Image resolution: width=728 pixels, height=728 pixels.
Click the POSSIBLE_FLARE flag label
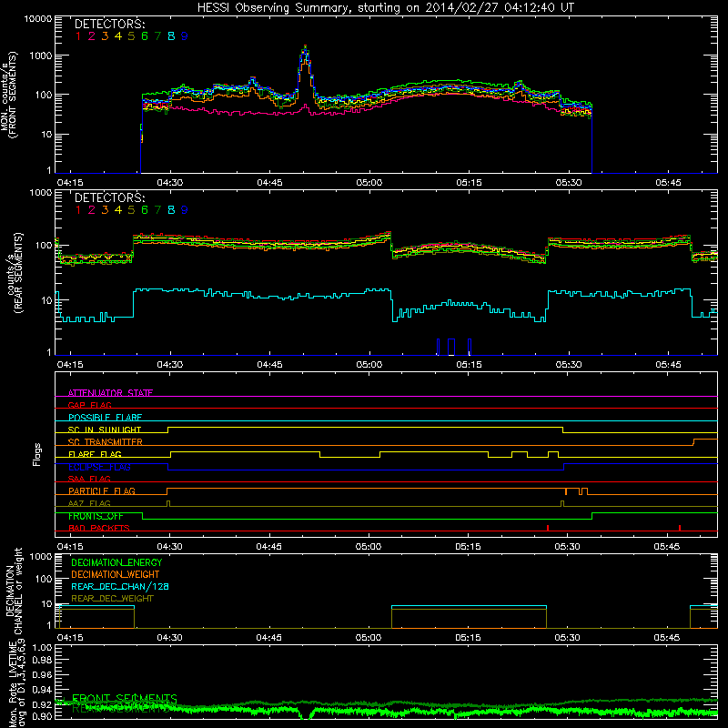(x=105, y=418)
